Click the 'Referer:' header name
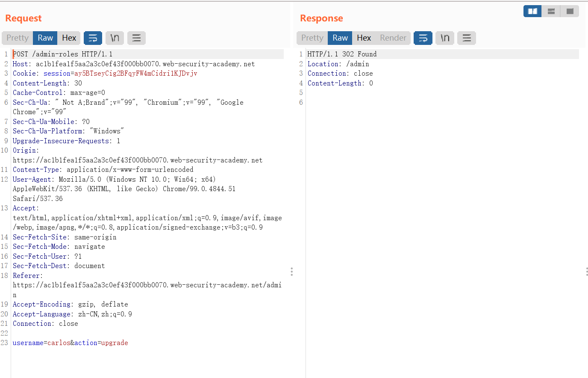588x378 pixels. [x=28, y=276]
